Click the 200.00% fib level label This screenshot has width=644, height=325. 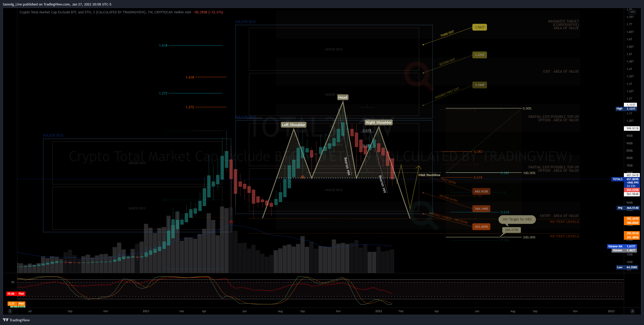529,237
